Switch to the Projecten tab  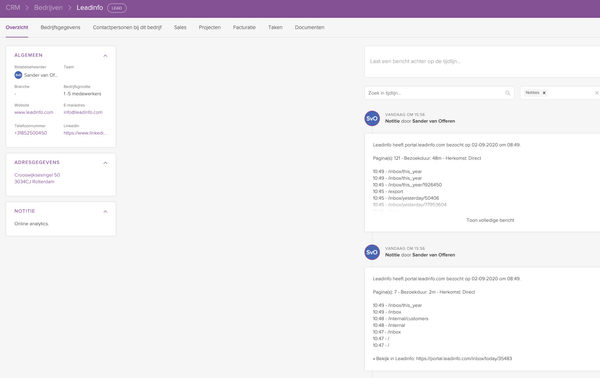[210, 28]
